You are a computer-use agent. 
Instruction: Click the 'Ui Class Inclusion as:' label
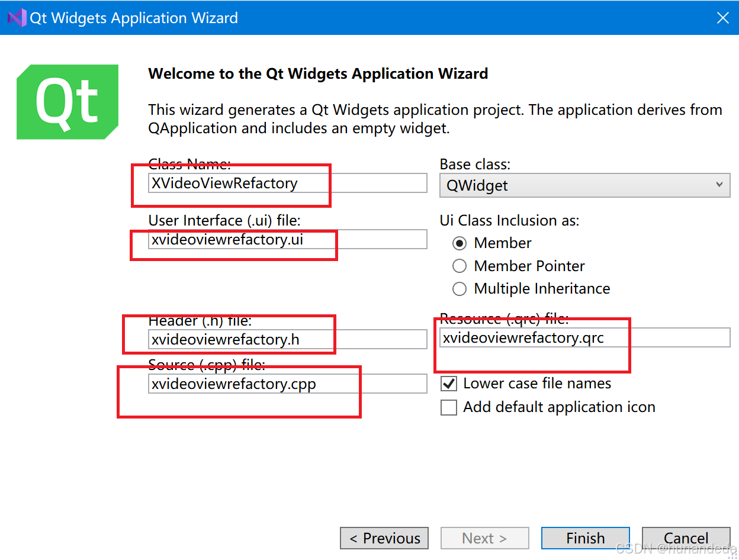pos(509,220)
